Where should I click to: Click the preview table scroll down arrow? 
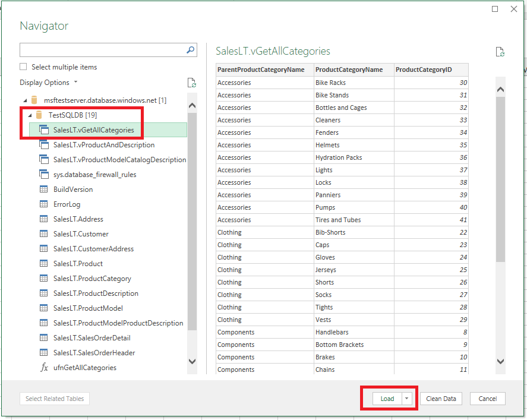[500, 362]
